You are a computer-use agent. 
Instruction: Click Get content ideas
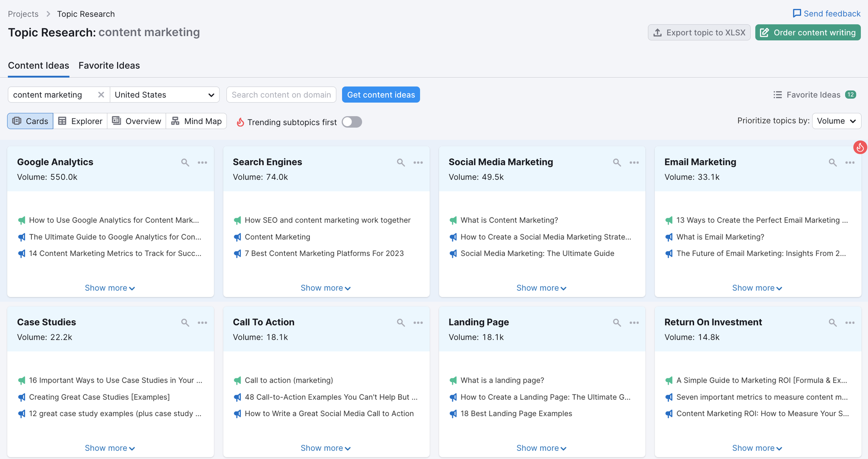pos(381,94)
